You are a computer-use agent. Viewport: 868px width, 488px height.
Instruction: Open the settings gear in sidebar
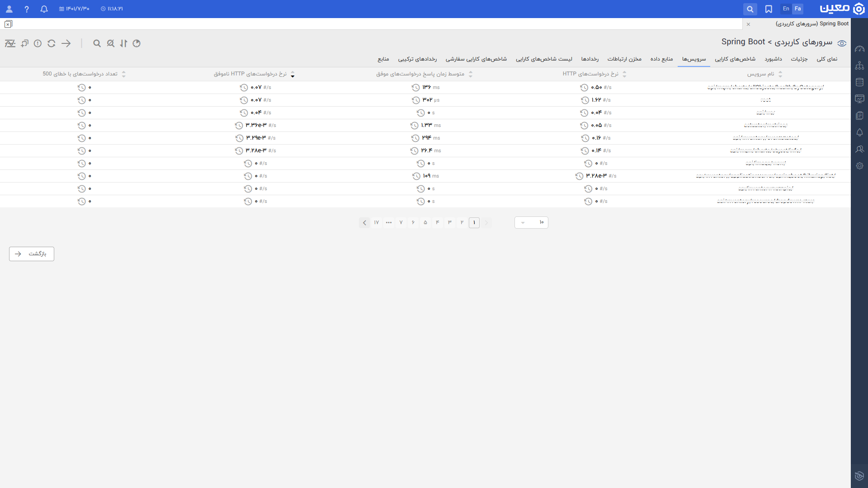[859, 166]
